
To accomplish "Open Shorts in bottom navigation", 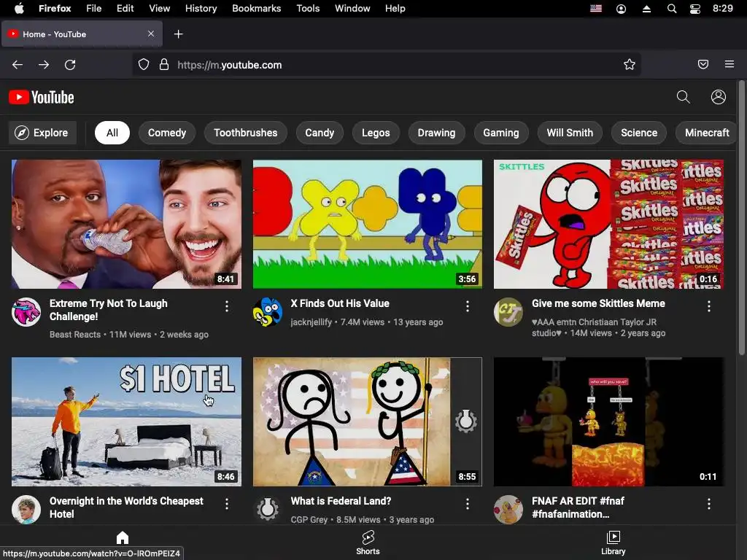I will (368, 542).
